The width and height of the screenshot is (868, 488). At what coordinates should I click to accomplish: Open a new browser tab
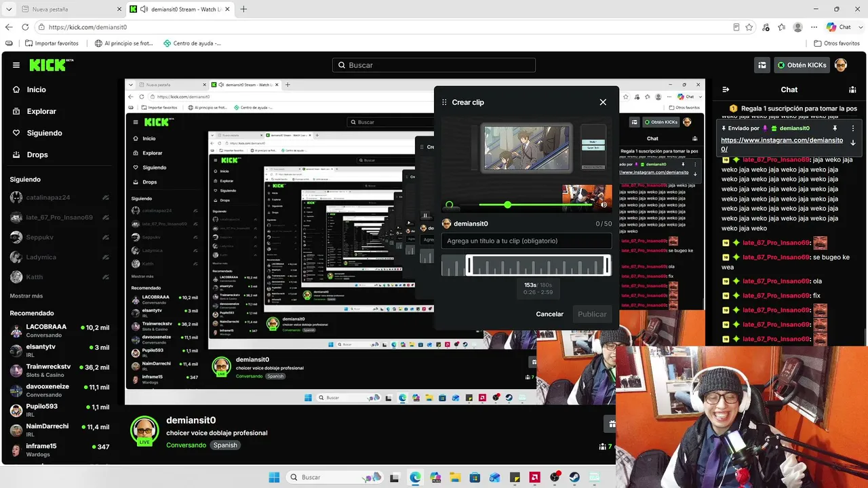tap(243, 9)
